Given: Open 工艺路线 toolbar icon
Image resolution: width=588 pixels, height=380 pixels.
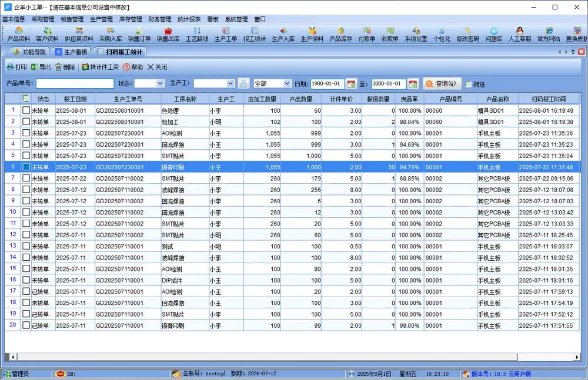Looking at the screenshot, I should point(197,34).
